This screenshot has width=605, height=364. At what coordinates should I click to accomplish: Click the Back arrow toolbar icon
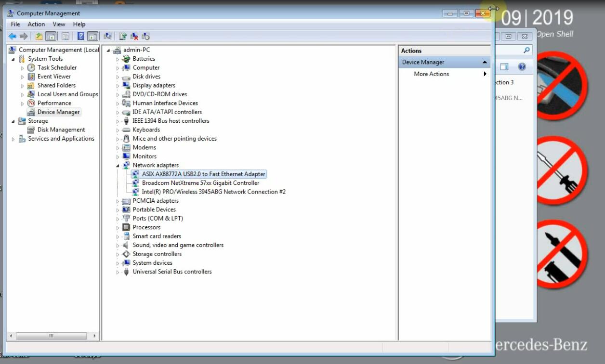tap(13, 36)
